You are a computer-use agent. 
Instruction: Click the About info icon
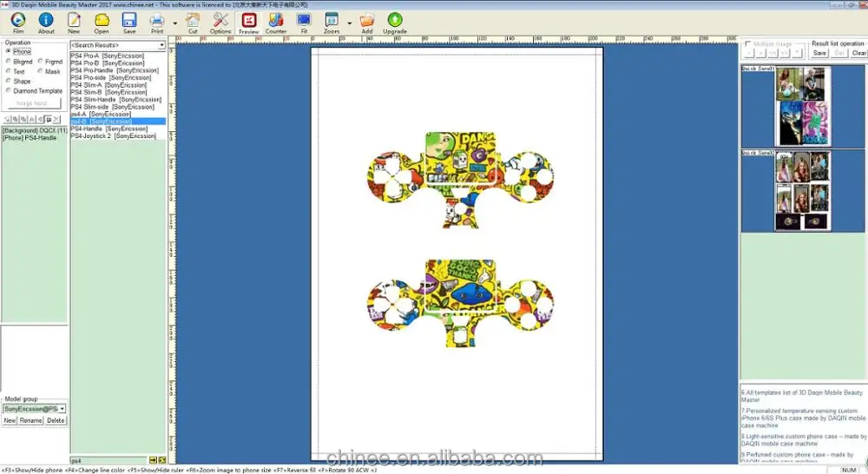pos(46,23)
